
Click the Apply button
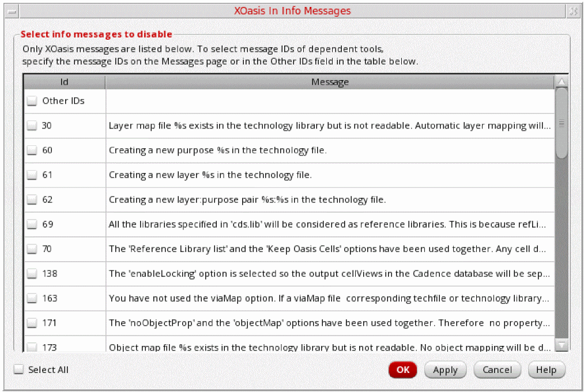pos(445,370)
